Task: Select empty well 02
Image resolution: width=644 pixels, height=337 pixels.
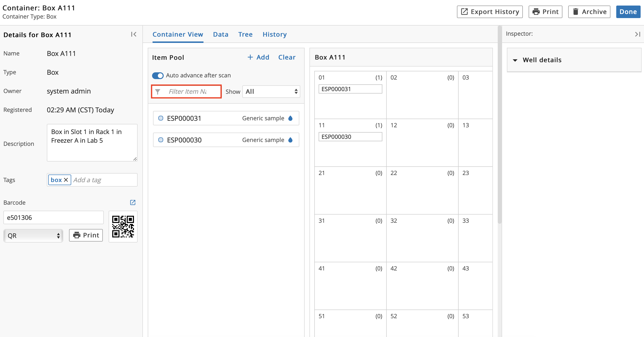Action: 422,95
